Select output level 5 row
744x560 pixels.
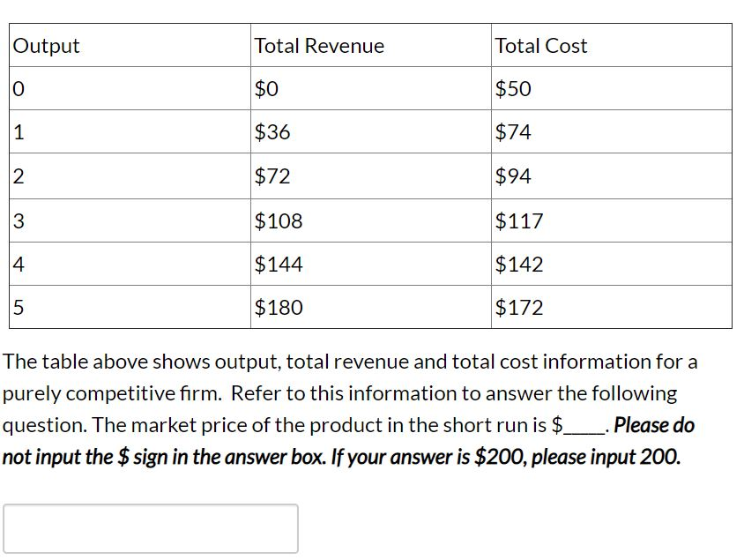tap(17, 308)
